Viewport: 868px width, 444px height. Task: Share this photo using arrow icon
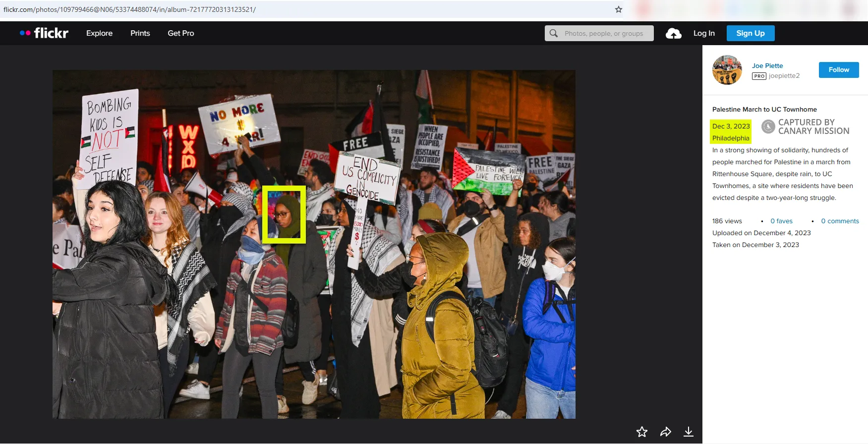[666, 432]
